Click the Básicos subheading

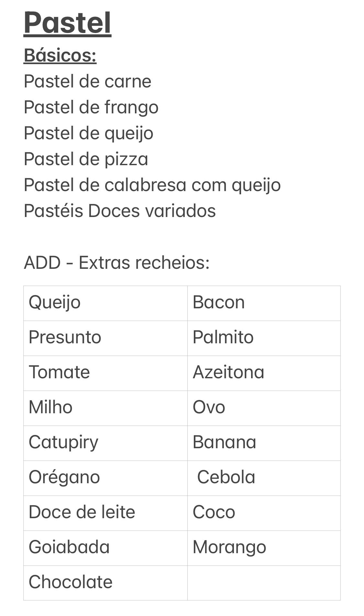[x=60, y=55]
